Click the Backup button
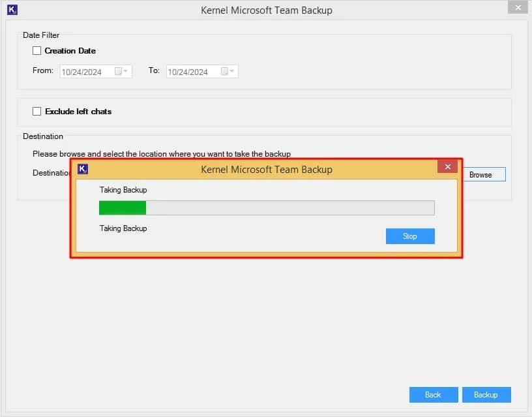The image size is (532, 417). [x=486, y=395]
